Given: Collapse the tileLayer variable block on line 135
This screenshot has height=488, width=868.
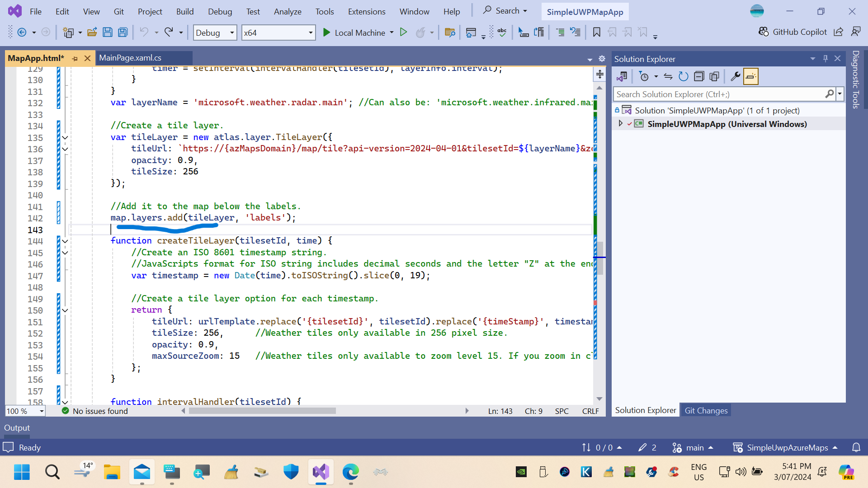Looking at the screenshot, I should pyautogui.click(x=65, y=137).
